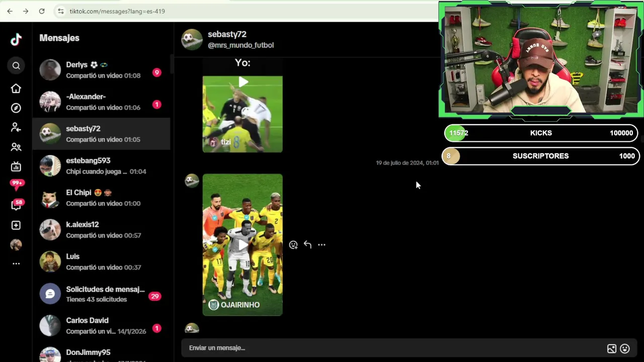Open the Carlos David conversation

click(101, 326)
